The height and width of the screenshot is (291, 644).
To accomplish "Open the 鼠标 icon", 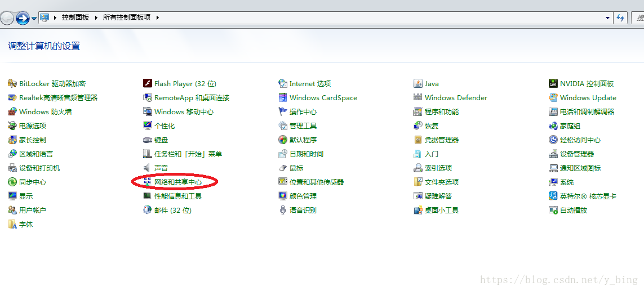I will [283, 168].
